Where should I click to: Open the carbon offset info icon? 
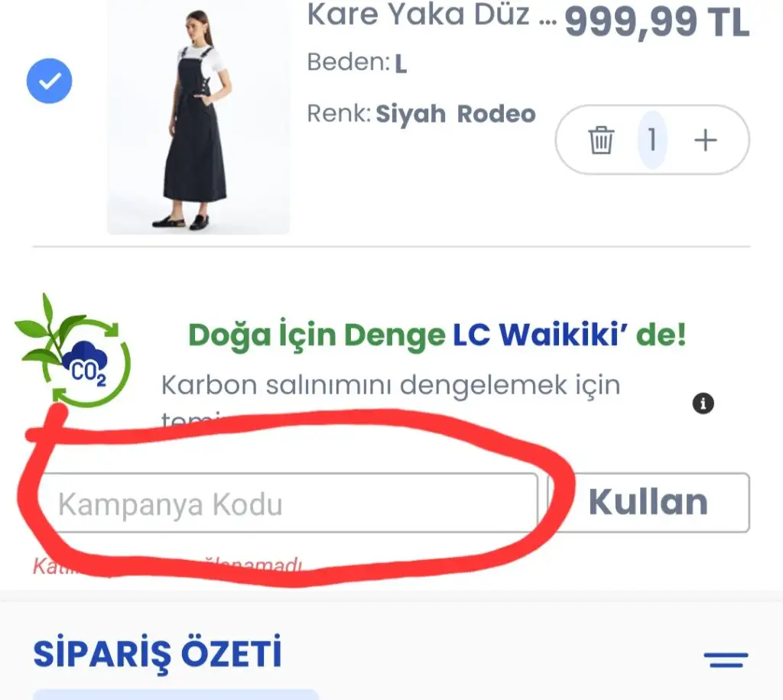[x=703, y=403]
